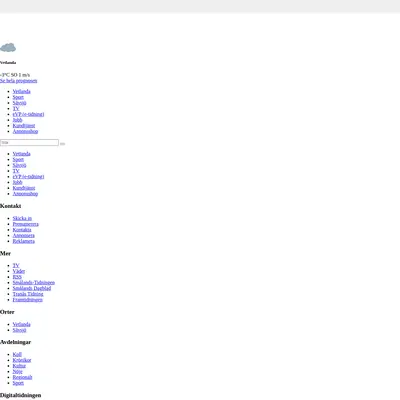The height and width of the screenshot is (400, 400).
Task: Open the Tranås Tidning link
Action: [x=28, y=294]
